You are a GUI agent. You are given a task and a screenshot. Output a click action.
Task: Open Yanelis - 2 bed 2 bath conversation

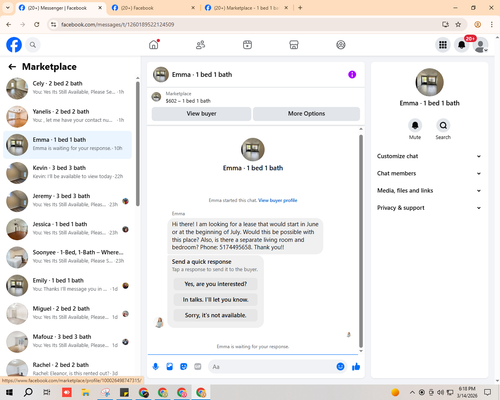click(67, 117)
